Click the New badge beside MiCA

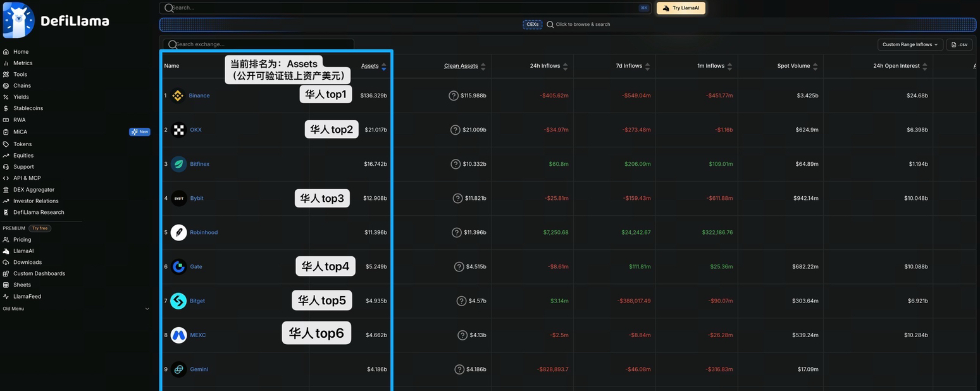point(140,132)
